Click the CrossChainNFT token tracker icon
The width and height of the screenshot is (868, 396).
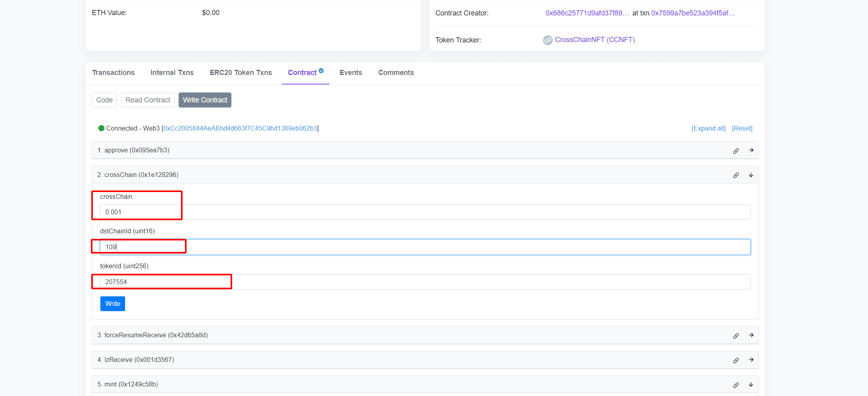coord(548,40)
